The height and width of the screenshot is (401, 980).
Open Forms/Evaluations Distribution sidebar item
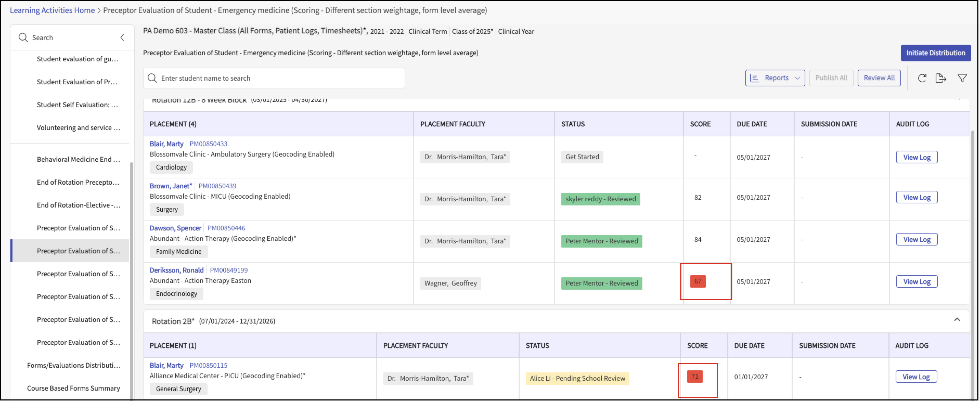[73, 365]
